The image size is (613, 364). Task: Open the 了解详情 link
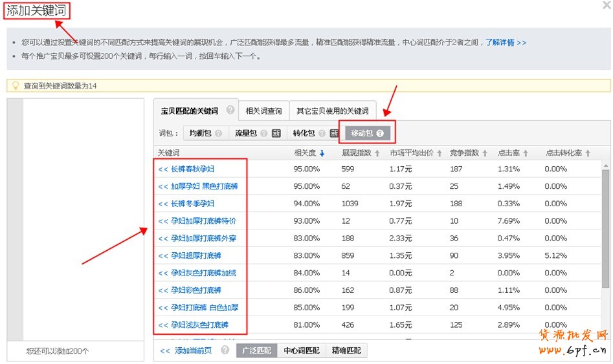tap(506, 43)
